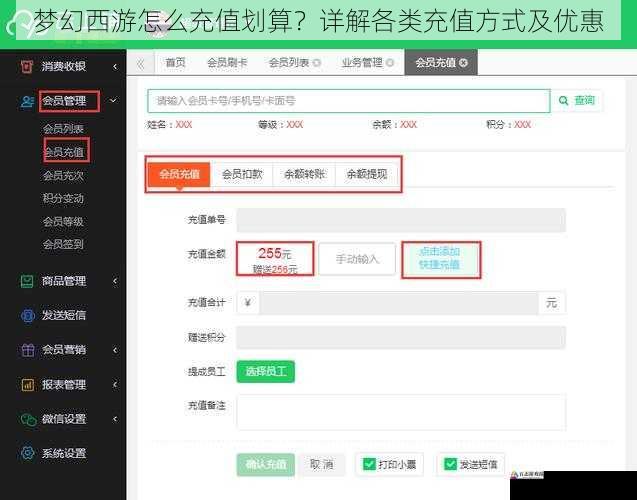Click the 系统设置 menu label
Image resolution: width=637 pixels, height=500 pixels.
pos(64,453)
